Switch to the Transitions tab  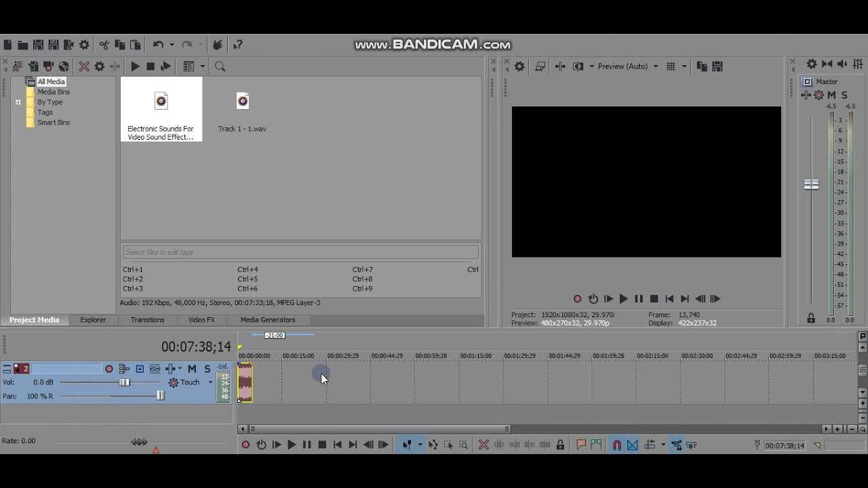pyautogui.click(x=147, y=320)
